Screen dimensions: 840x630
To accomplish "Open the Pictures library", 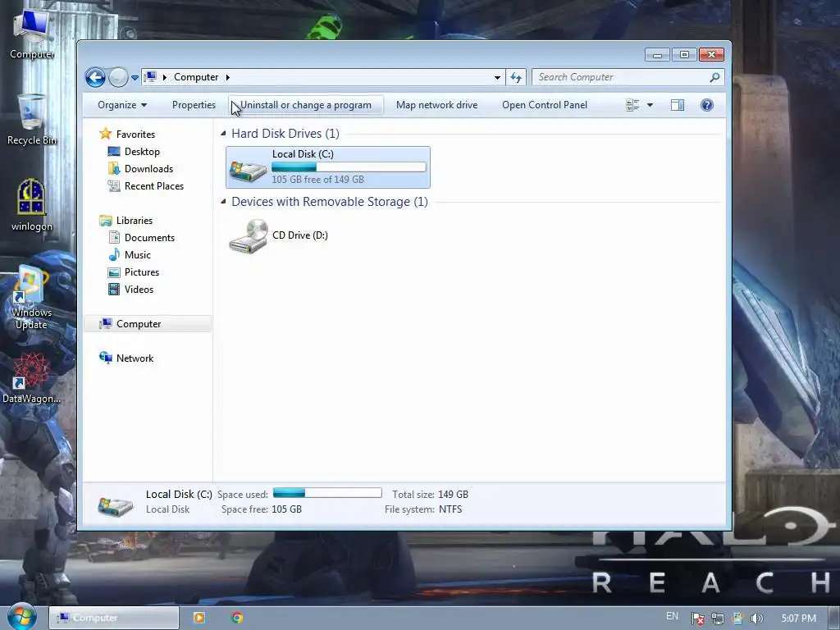I will 141,272.
